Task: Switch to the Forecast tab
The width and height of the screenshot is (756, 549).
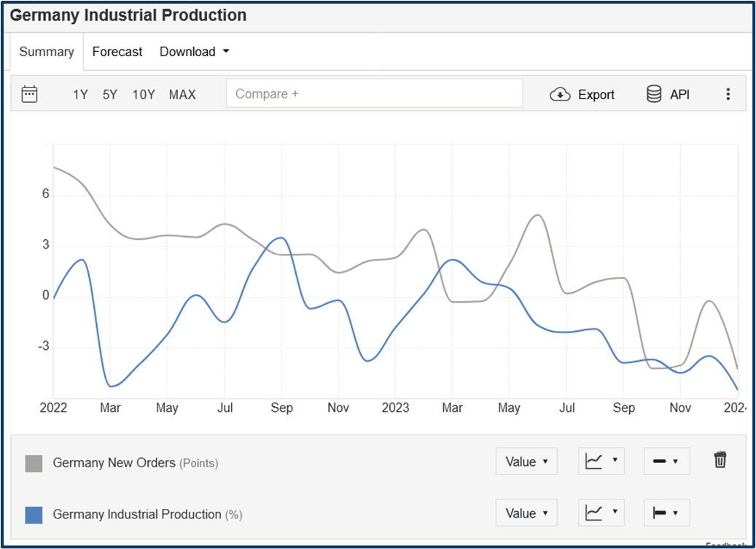Action: (x=117, y=52)
